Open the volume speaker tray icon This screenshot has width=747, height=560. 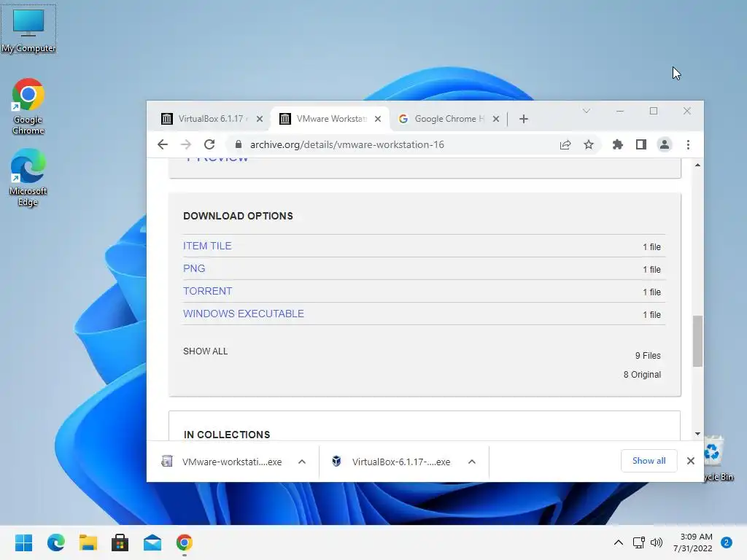pos(657,542)
